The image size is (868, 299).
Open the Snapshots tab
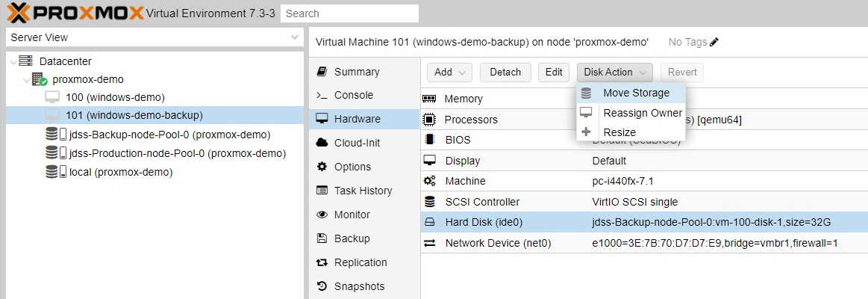pos(364,286)
